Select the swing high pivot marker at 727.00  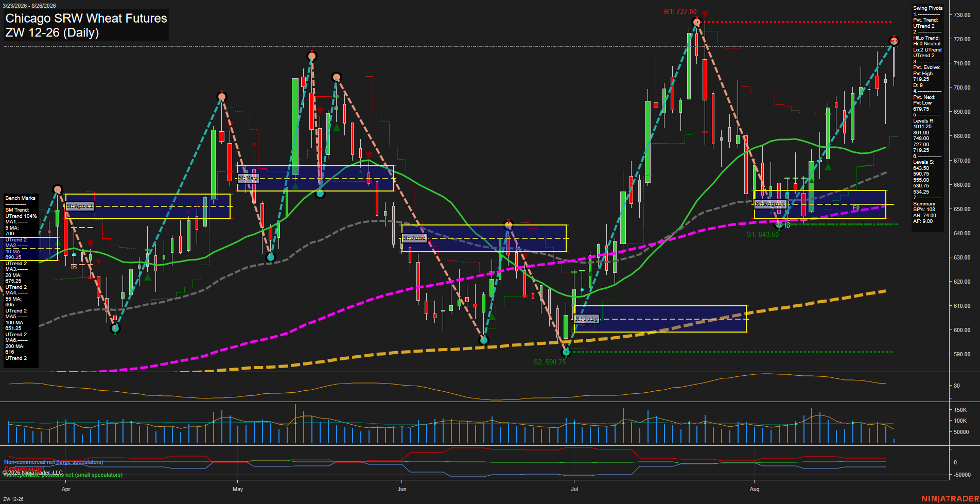click(x=697, y=22)
